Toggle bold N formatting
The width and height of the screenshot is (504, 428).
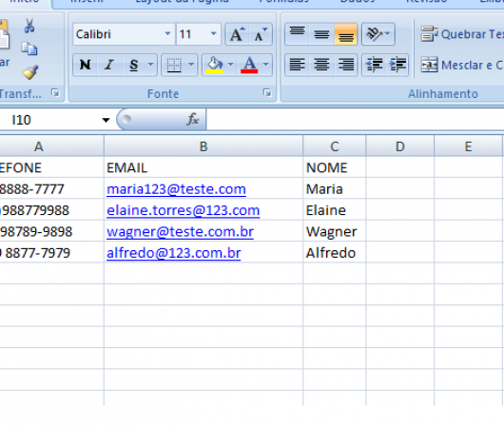(x=86, y=65)
